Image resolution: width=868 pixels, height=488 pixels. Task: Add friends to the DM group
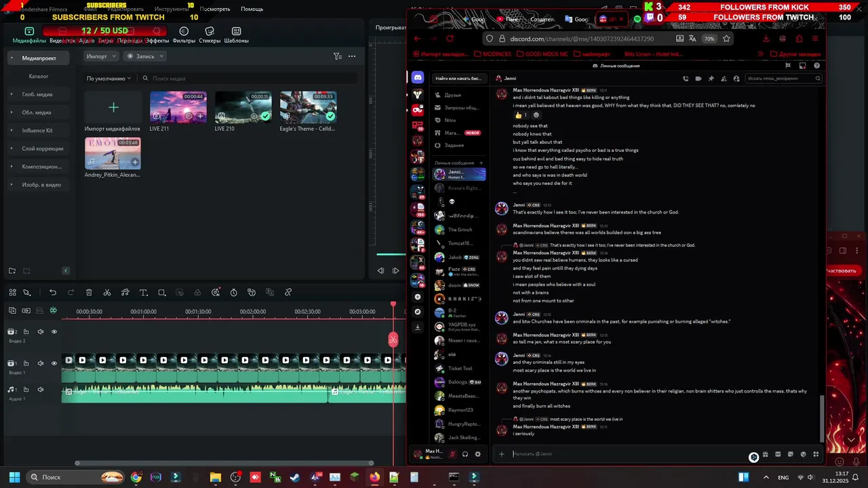(x=724, y=79)
